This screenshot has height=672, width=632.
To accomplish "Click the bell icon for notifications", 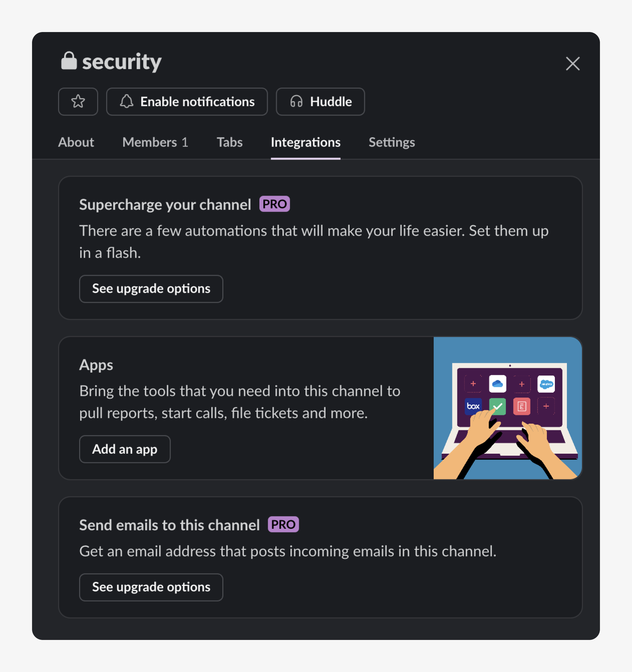I will click(x=127, y=101).
